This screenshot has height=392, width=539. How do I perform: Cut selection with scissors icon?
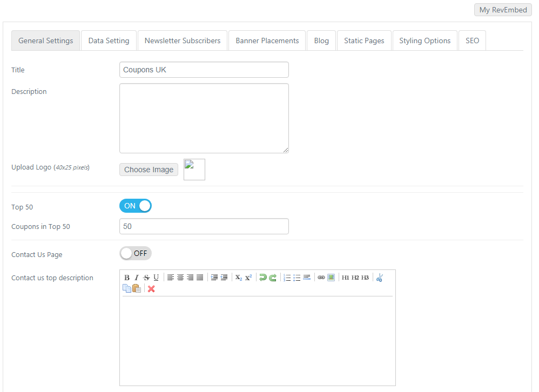(380, 278)
